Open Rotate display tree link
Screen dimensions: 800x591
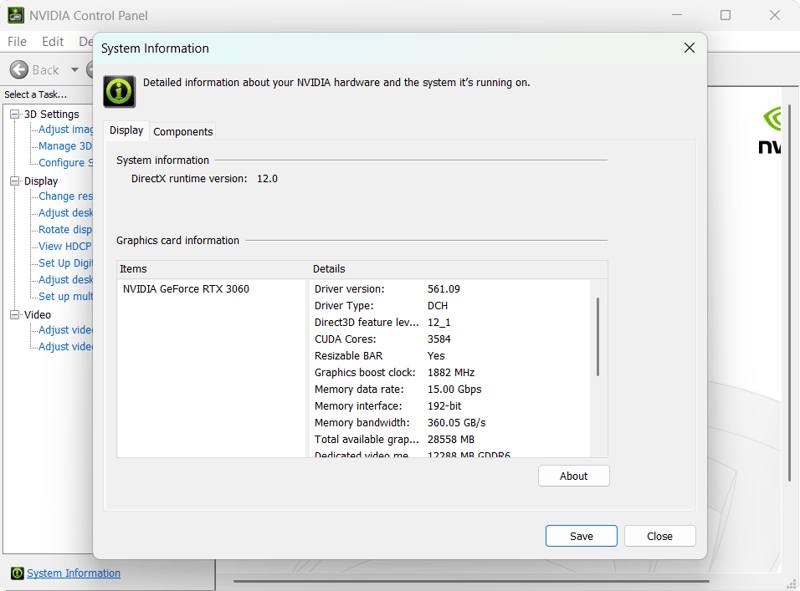65,230
